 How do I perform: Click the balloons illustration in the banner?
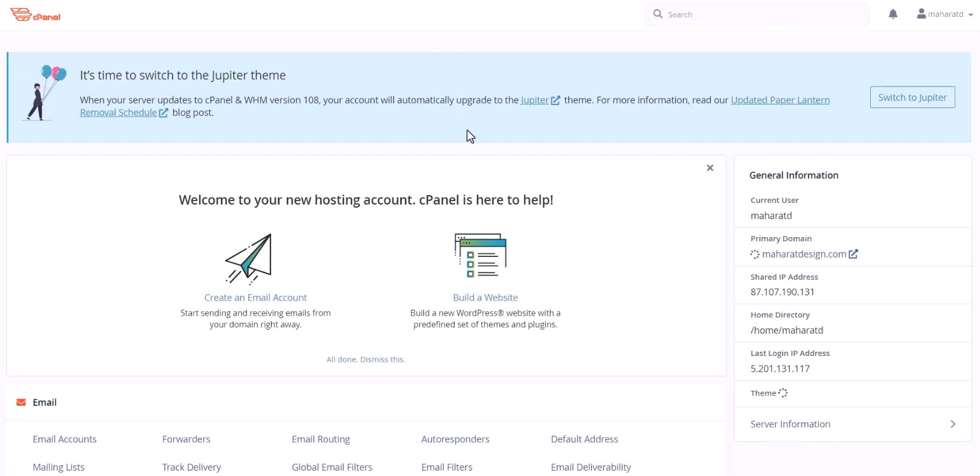[x=46, y=93]
